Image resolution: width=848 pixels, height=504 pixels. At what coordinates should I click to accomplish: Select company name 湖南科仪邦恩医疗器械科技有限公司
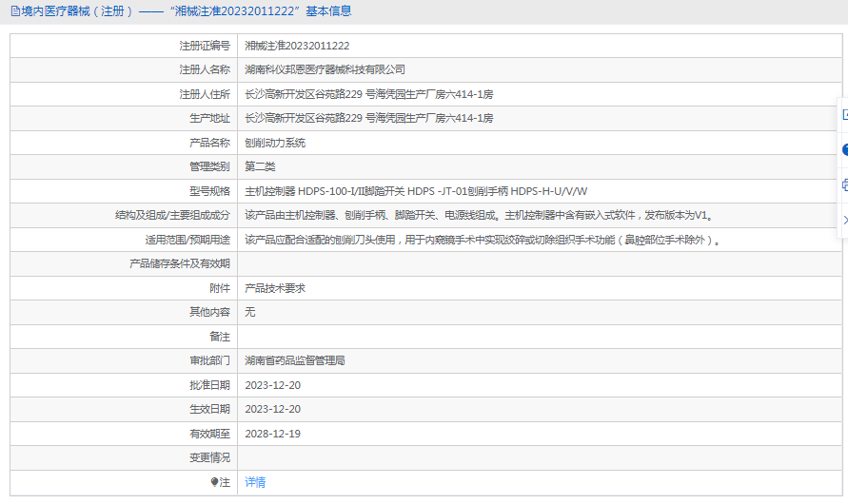(x=325, y=69)
